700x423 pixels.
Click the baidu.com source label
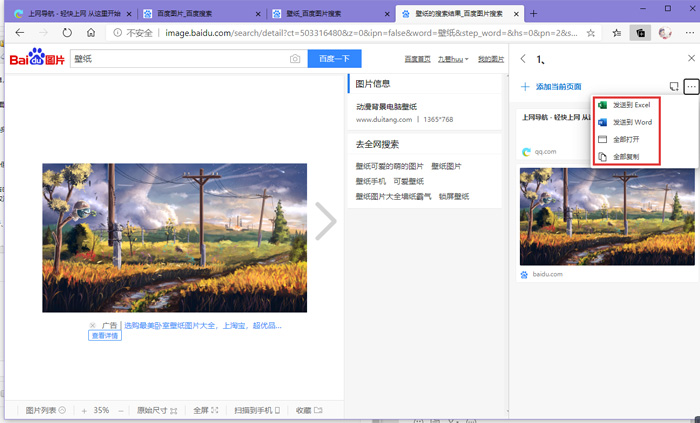click(547, 274)
